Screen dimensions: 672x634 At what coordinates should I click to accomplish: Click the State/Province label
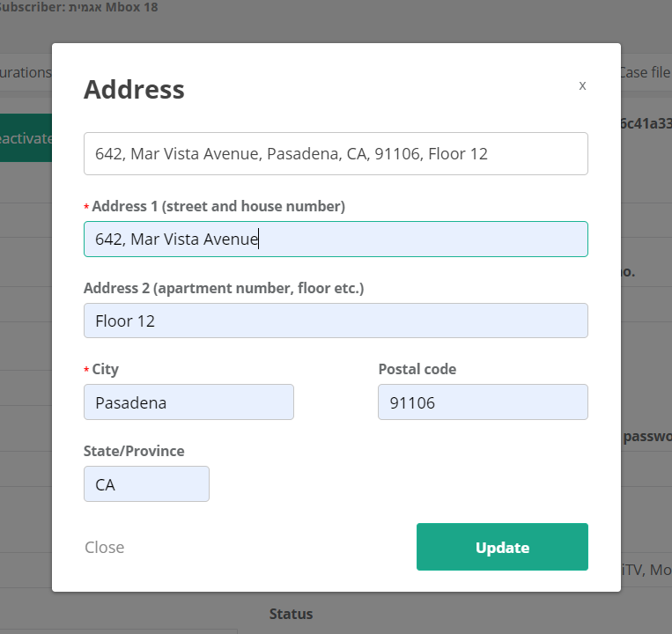pyautogui.click(x=134, y=451)
